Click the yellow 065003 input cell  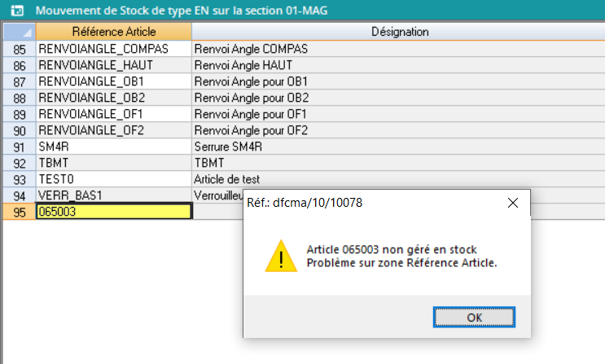(114, 212)
